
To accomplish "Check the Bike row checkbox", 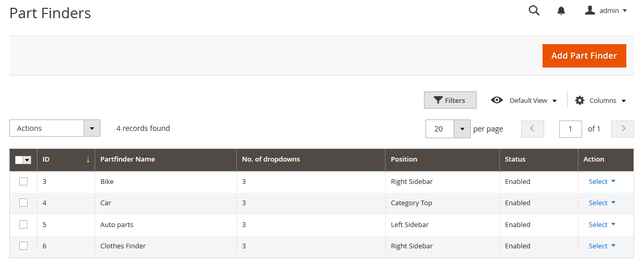I will click(23, 181).
